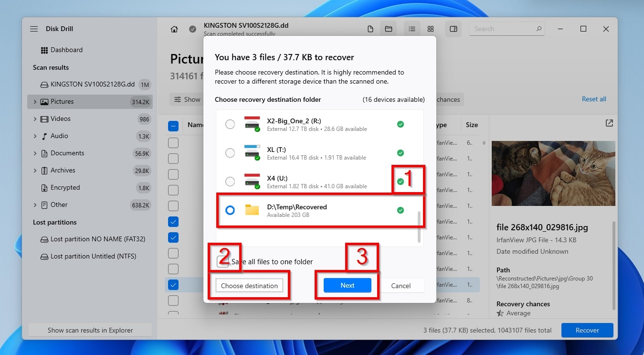644x355 pixels.
Task: Go to the home screen icon
Action: 174,29
